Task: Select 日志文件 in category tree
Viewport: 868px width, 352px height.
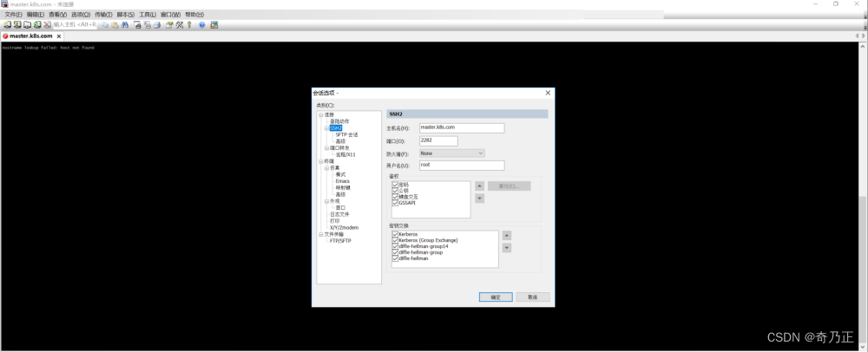Action: pyautogui.click(x=339, y=214)
